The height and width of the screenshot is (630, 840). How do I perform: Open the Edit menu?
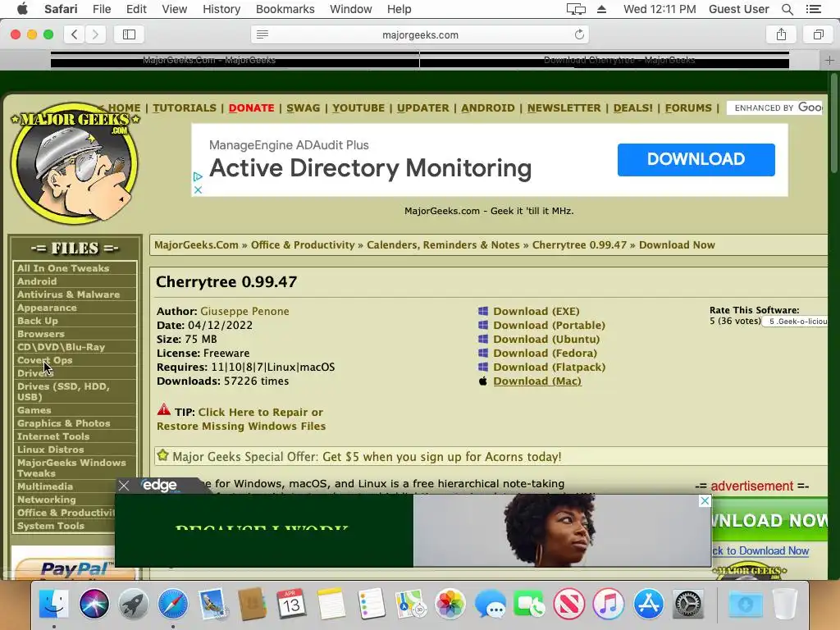pyautogui.click(x=136, y=9)
